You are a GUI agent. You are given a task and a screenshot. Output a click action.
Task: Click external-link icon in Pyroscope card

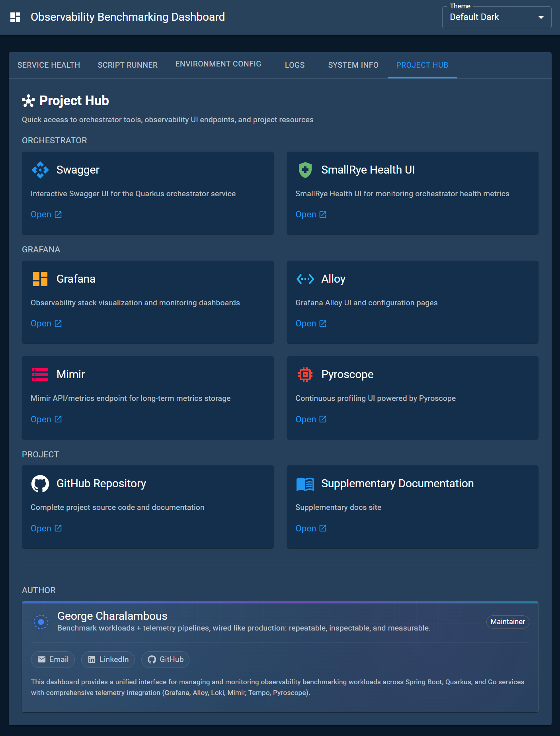point(323,419)
